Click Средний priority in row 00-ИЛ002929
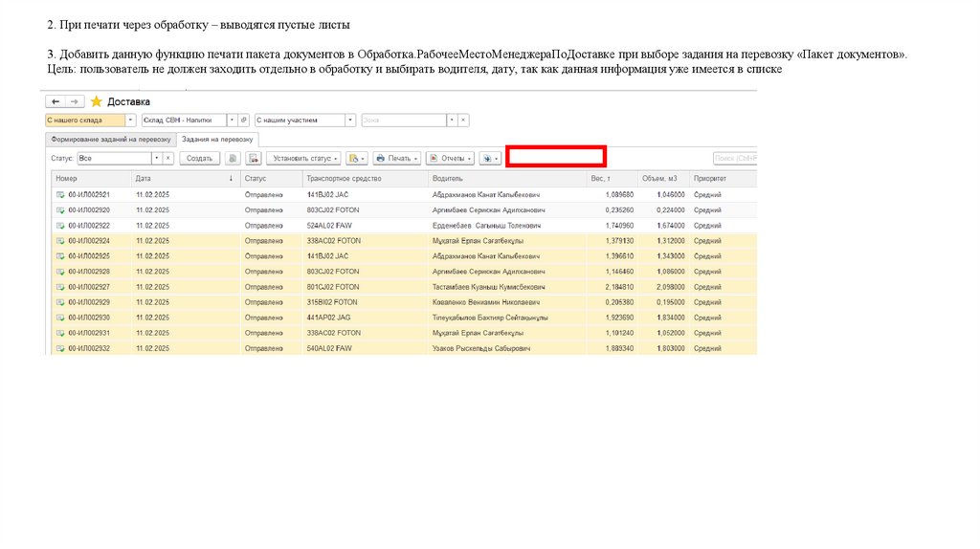Screen dimensions: 980x549 click(x=707, y=302)
